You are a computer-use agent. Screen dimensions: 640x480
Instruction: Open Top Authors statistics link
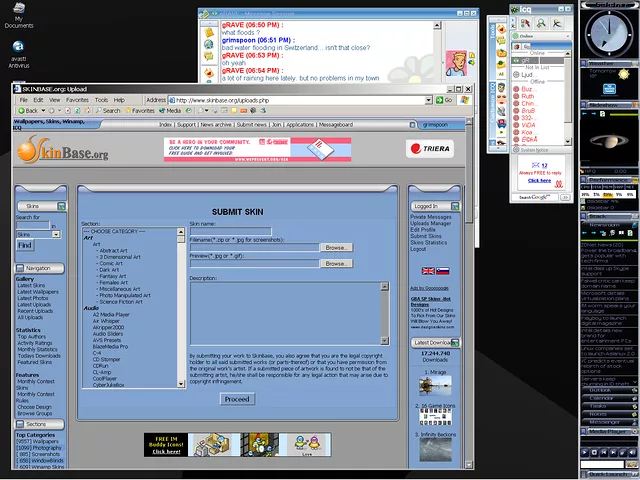tap(31, 337)
